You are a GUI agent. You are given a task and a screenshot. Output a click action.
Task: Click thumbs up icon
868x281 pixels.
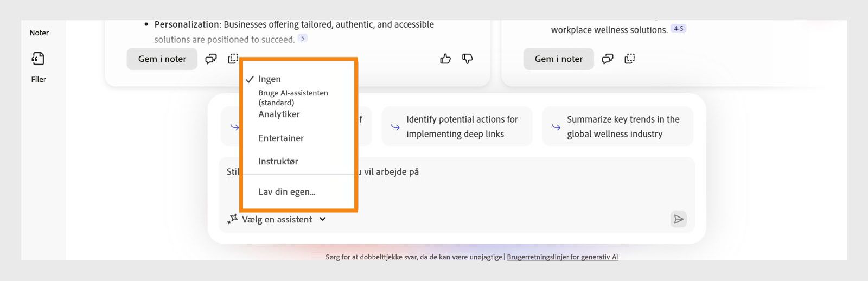[445, 59]
